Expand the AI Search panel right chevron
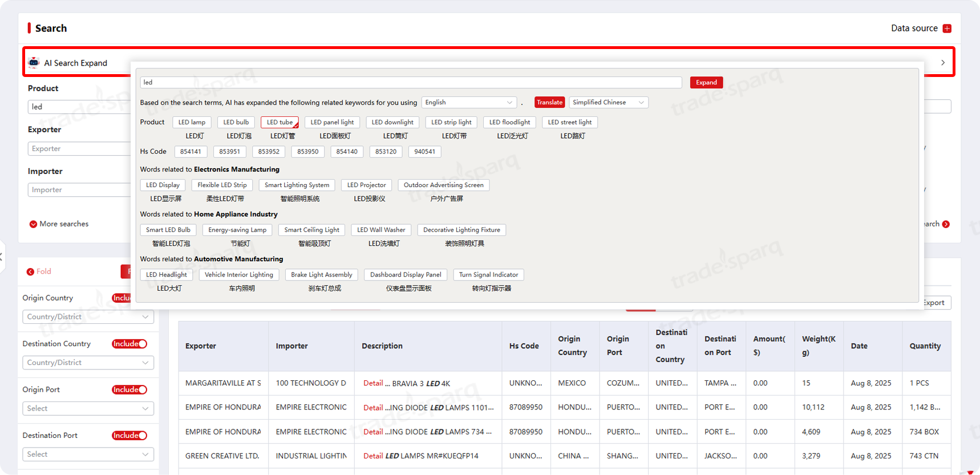 point(942,63)
